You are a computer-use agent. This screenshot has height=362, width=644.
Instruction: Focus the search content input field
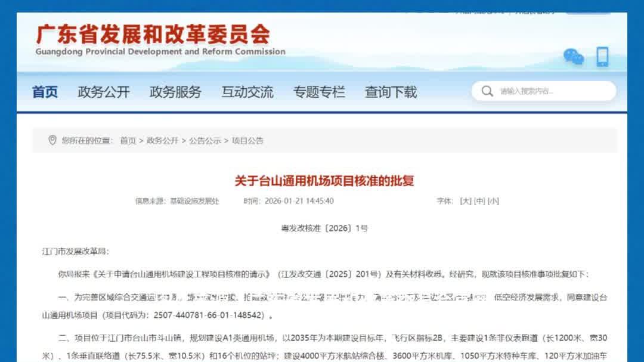click(552, 91)
